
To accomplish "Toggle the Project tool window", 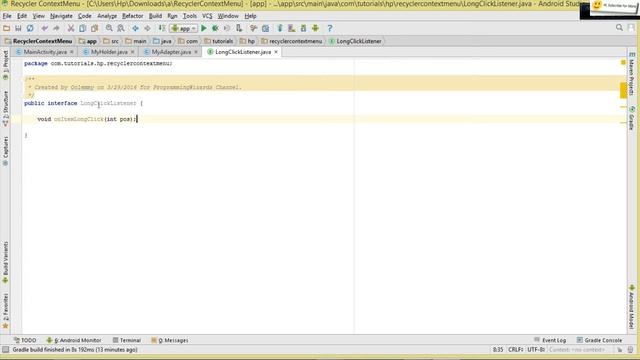I will (x=5, y=64).
